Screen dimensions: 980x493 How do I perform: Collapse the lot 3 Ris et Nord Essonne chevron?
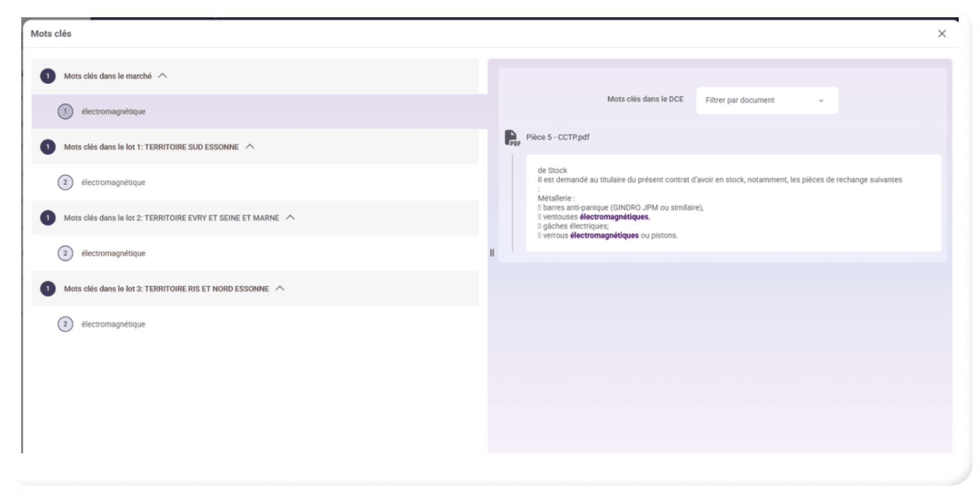(280, 288)
